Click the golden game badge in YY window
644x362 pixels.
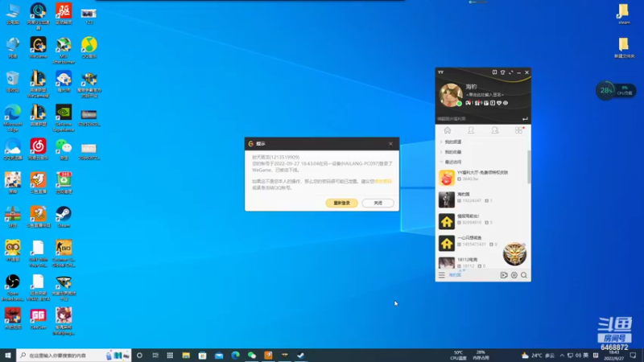click(514, 254)
